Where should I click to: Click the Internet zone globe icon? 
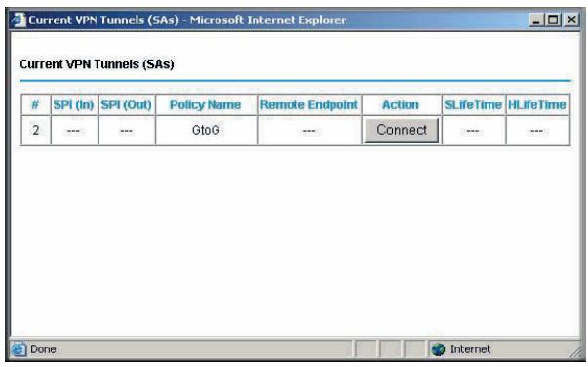point(438,349)
